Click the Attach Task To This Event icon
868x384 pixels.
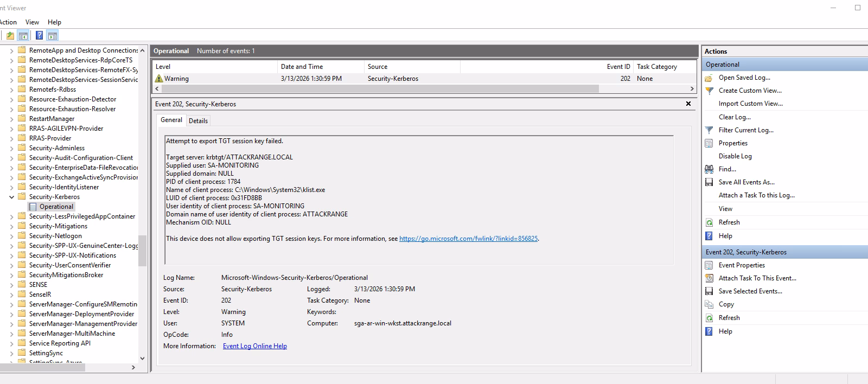tap(709, 278)
